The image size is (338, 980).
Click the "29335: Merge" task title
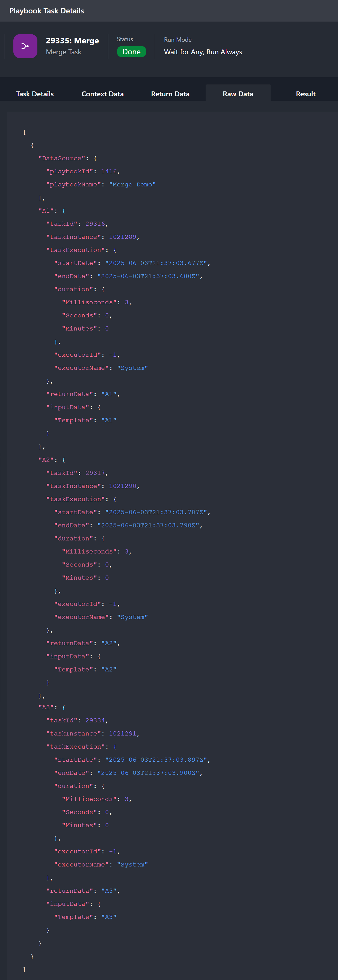pos(72,40)
